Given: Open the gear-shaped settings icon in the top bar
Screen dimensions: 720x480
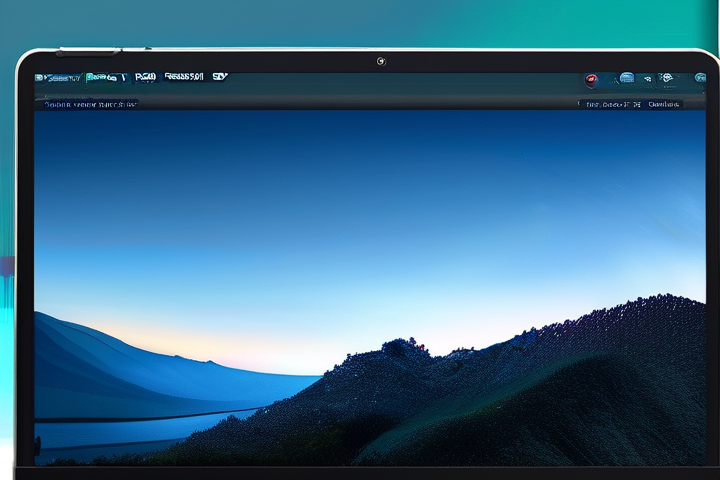Looking at the screenshot, I should 668,78.
